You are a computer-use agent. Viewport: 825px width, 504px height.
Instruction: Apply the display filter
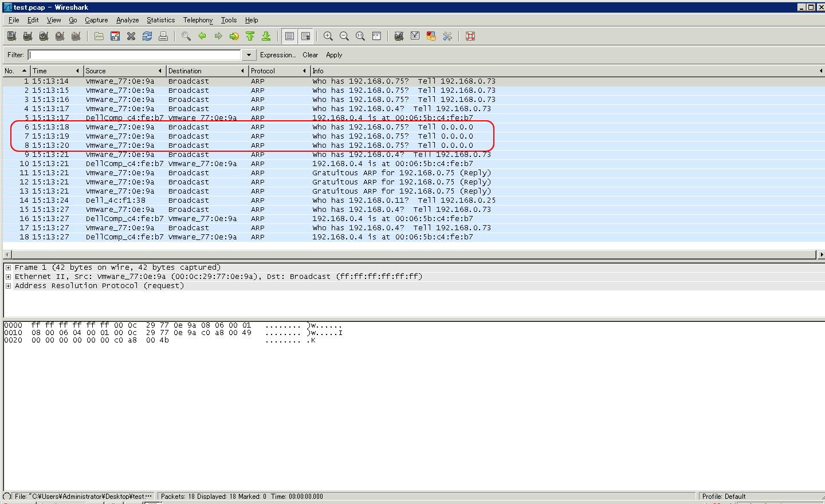point(334,55)
